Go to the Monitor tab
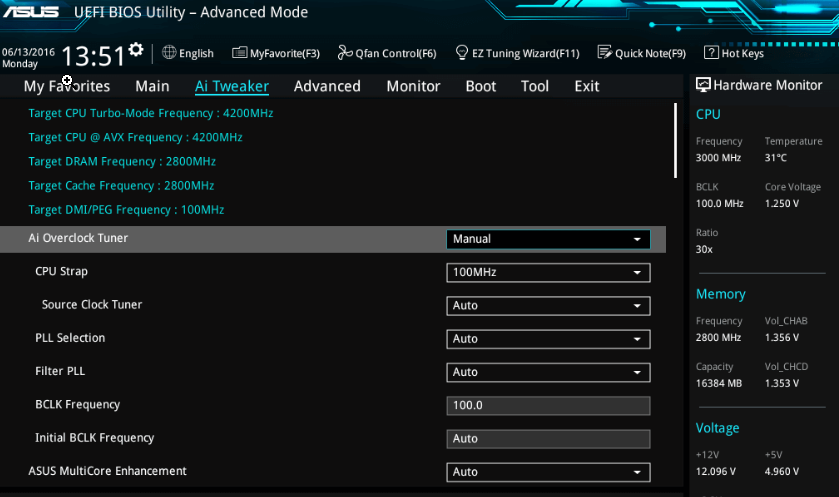This screenshot has width=839, height=497. tap(413, 86)
